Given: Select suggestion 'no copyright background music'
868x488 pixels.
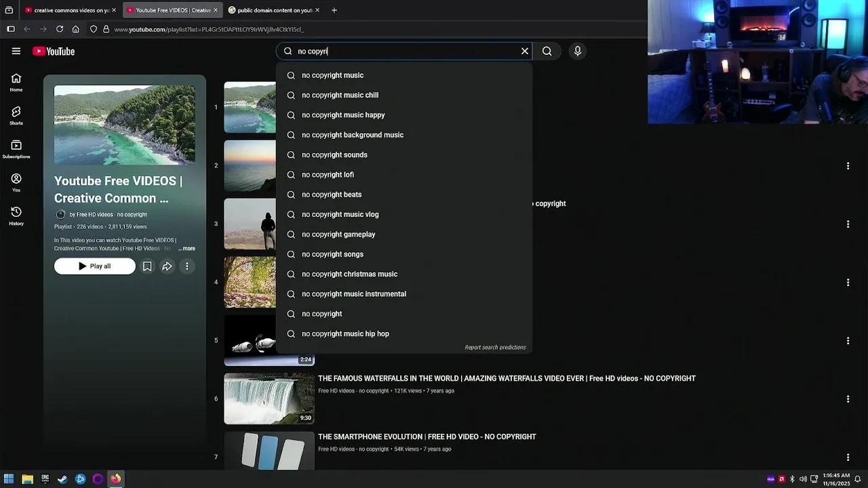Looking at the screenshot, I should [404, 135].
